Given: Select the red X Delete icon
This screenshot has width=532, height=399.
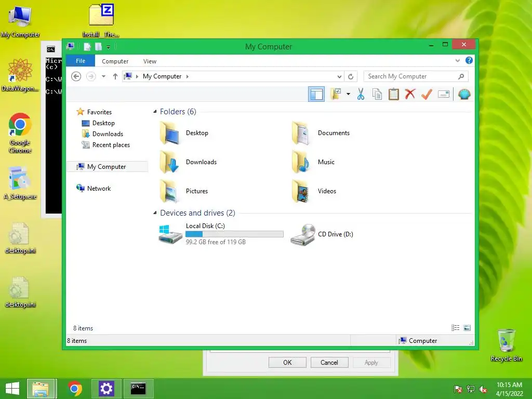Looking at the screenshot, I should pos(410,94).
